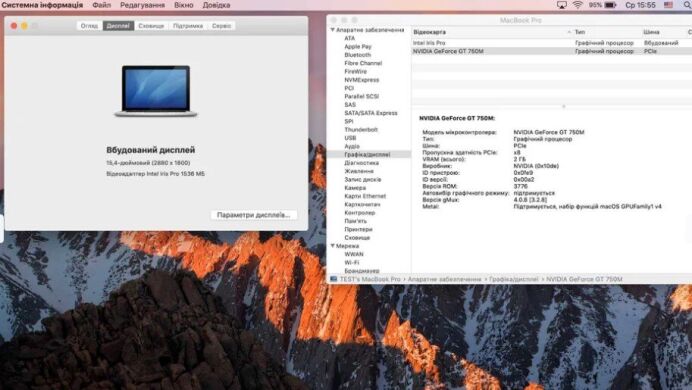Image resolution: width=692 pixels, height=390 pixels.
Task: Click the MacBook Pro laptop image
Action: pyautogui.click(x=156, y=91)
